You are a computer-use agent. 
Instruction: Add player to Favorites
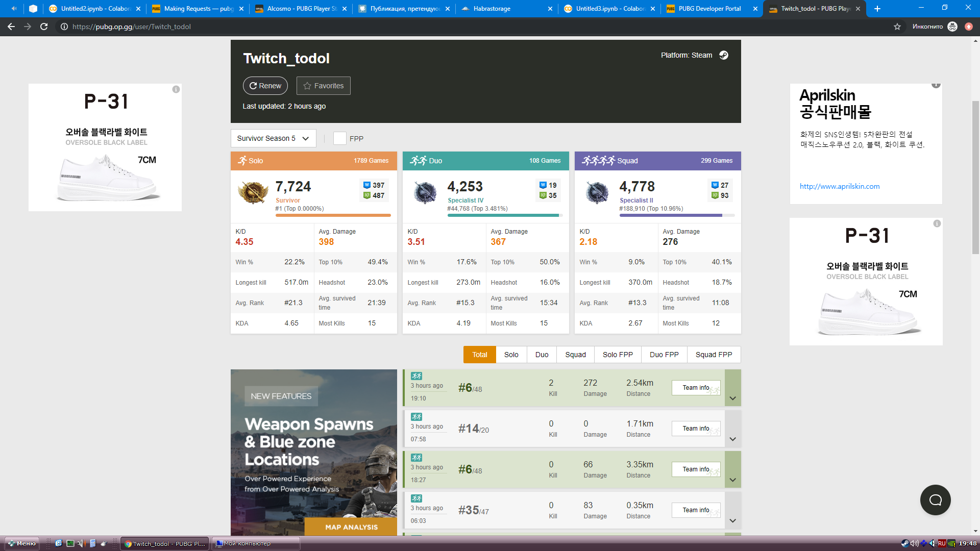(324, 86)
